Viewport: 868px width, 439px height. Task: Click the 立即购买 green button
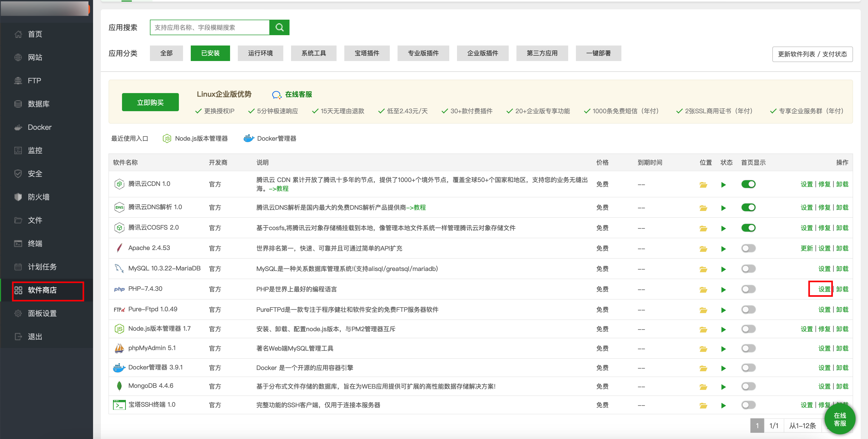point(150,102)
